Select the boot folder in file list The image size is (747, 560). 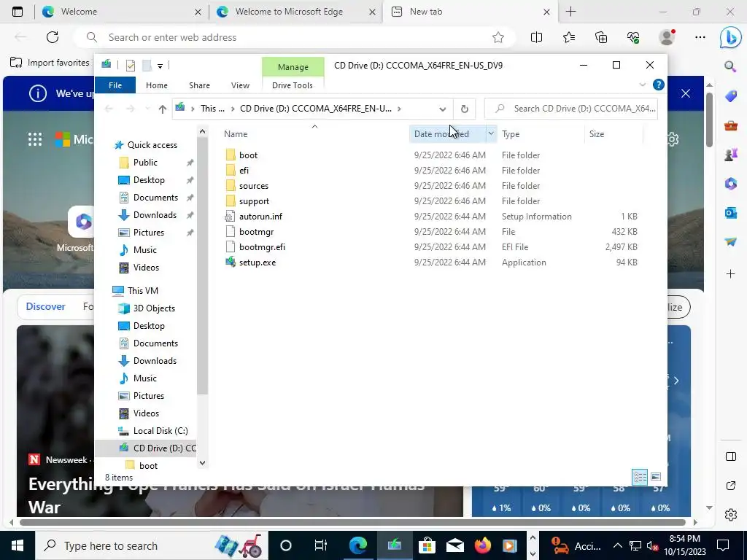click(248, 155)
